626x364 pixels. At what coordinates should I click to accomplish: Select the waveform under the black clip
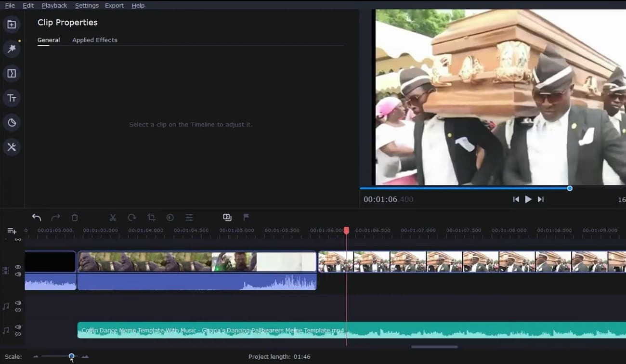point(51,282)
